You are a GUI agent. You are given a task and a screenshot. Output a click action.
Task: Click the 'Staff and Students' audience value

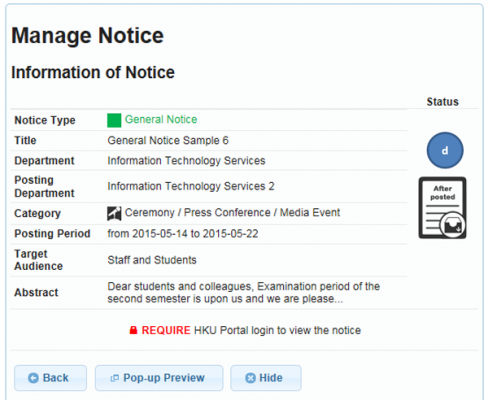click(x=152, y=260)
